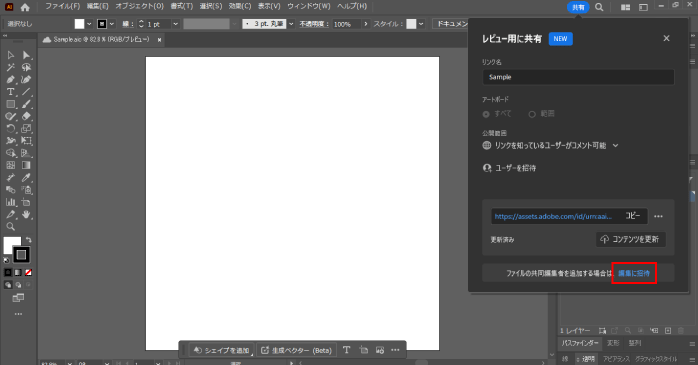Set paint mode to Color
The image size is (698, 365).
8,272
